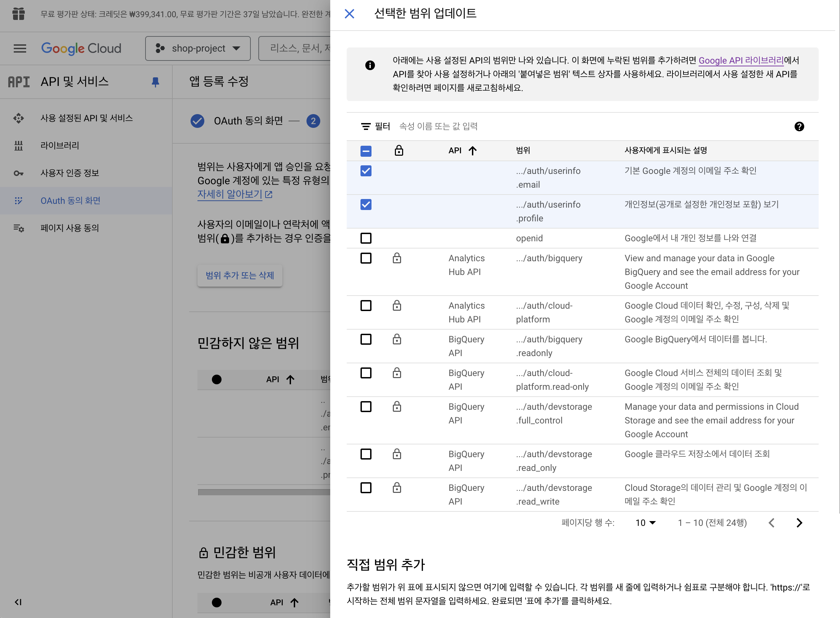Close the scope update panel with X
The height and width of the screenshot is (618, 840).
[x=349, y=14]
